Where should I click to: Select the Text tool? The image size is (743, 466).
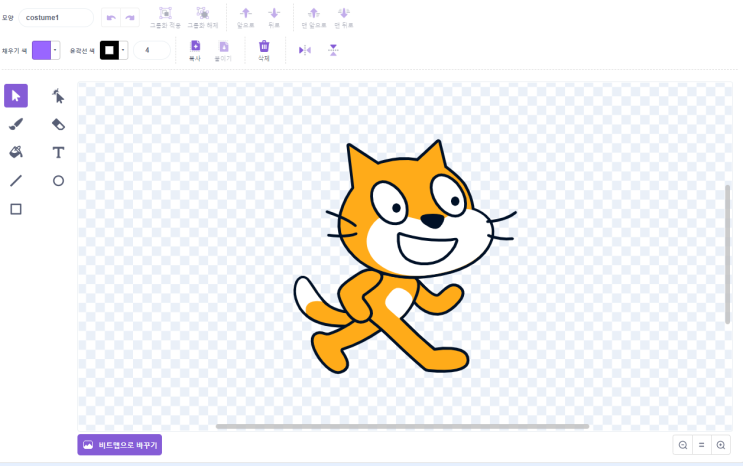(58, 152)
